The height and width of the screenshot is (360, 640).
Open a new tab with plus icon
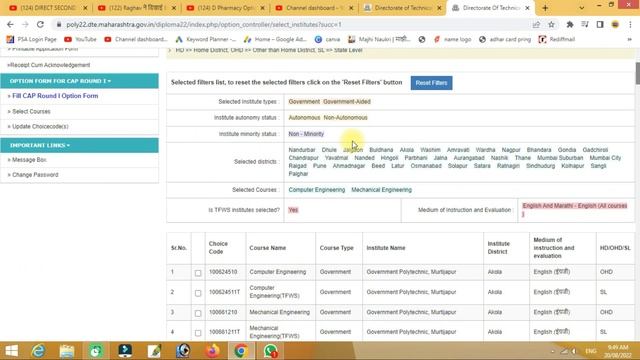545,8
